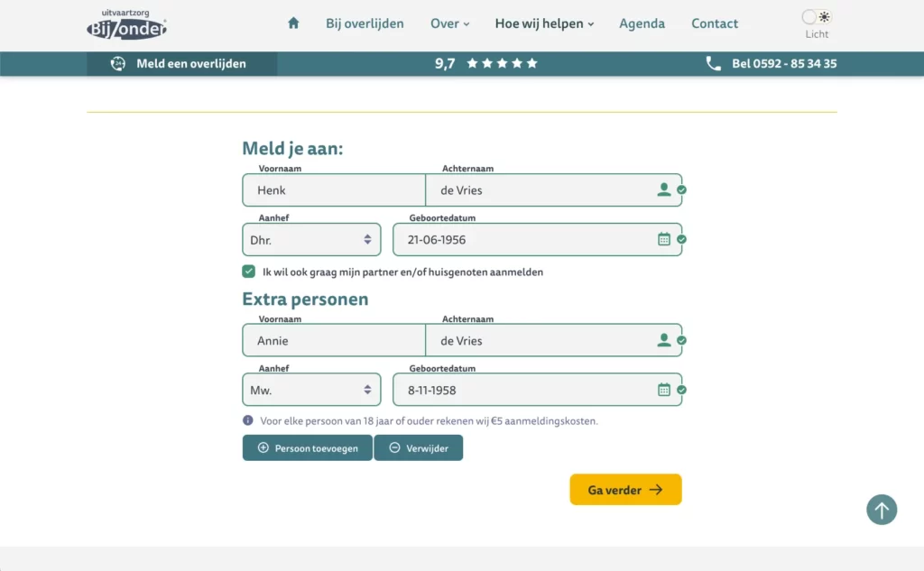Click the 'Ik wil ook graag mijn partner' label text
Viewport: 924px width, 571px height.
(x=403, y=272)
